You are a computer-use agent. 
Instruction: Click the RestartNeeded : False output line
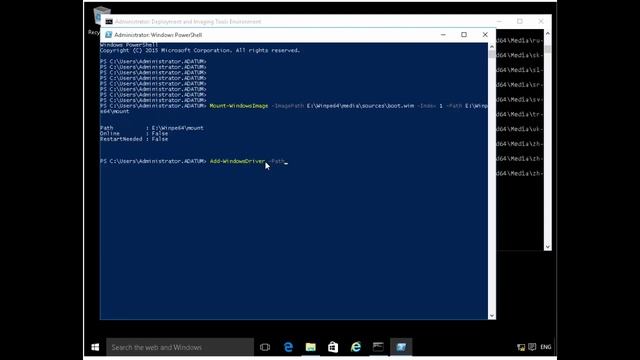coord(134,139)
